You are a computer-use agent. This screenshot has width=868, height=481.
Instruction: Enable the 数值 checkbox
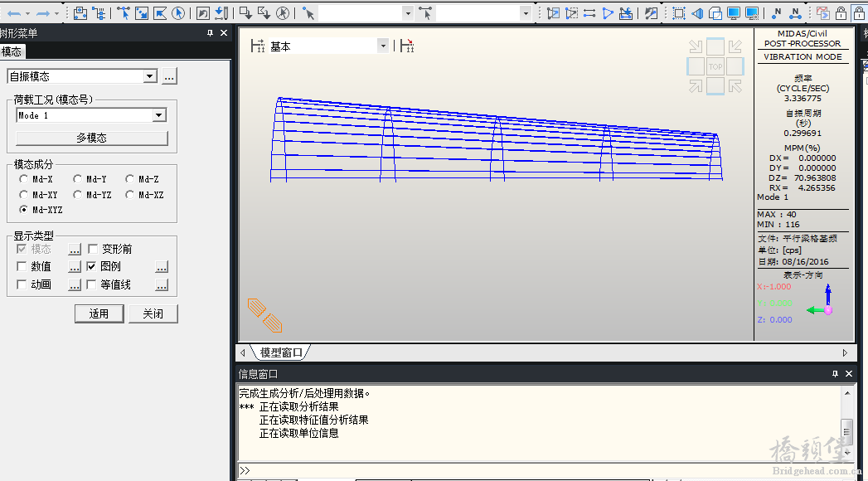click(22, 267)
